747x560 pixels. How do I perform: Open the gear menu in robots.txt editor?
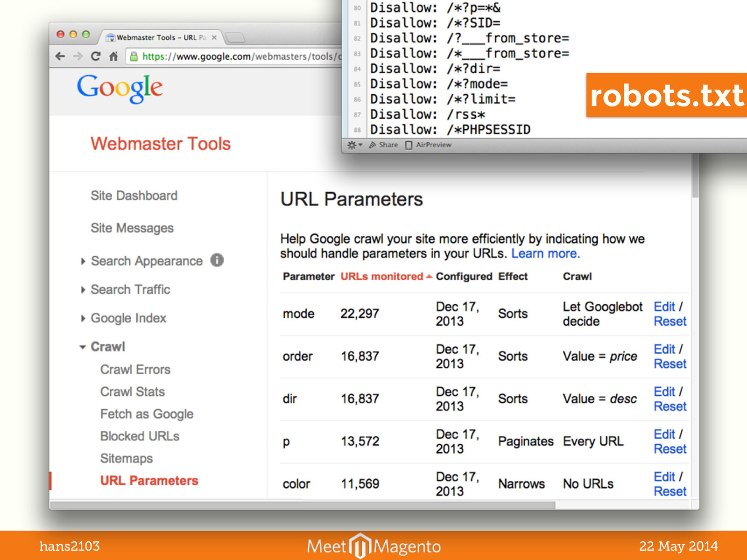(354, 145)
